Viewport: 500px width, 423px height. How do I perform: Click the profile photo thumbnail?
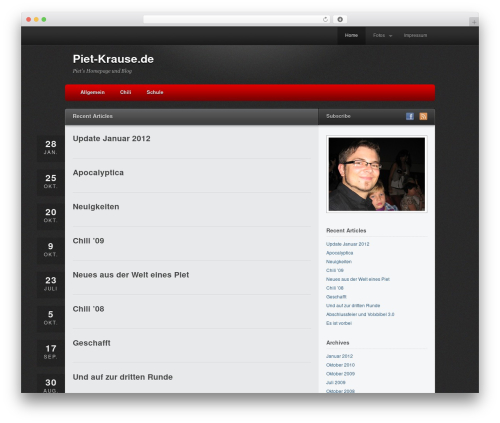click(377, 174)
